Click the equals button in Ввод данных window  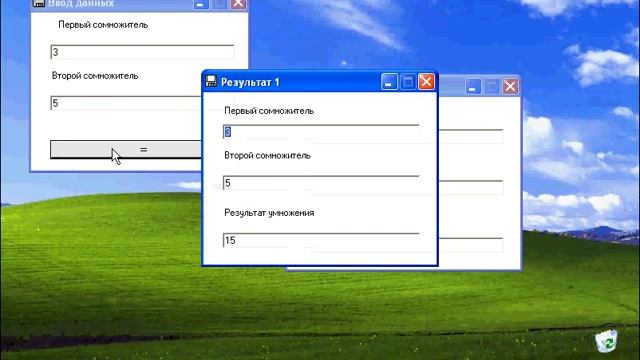pos(126,149)
